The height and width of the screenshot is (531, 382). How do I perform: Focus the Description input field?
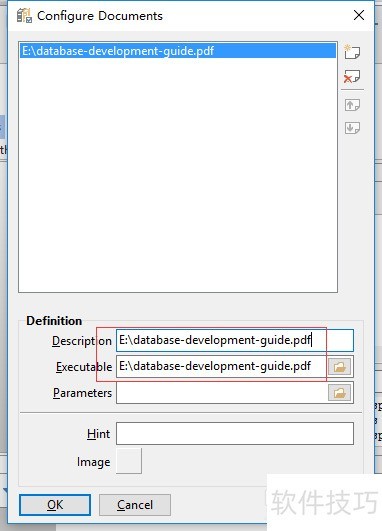click(x=235, y=340)
